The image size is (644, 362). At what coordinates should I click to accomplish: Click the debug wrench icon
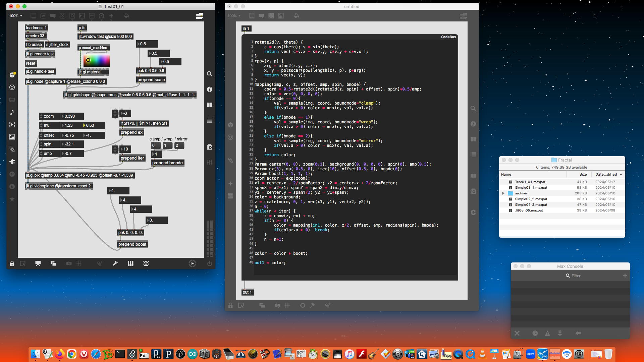[x=115, y=263]
